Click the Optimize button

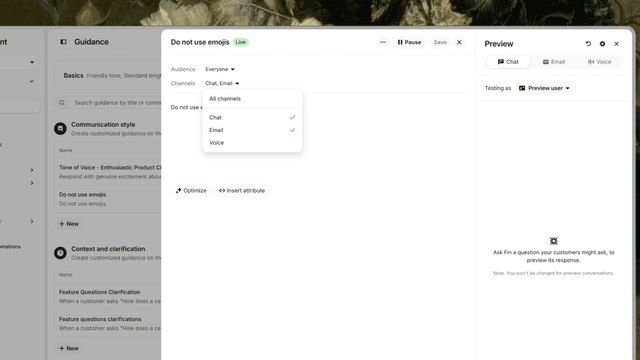point(191,191)
